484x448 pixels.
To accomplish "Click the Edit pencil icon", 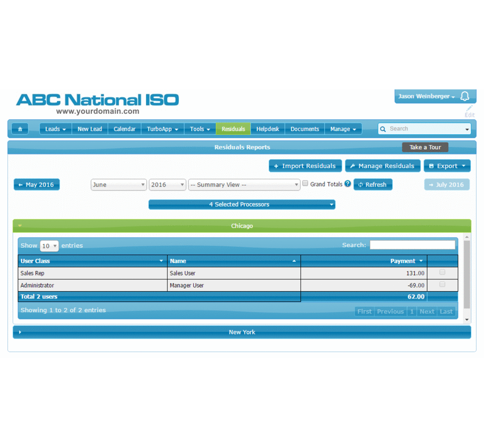I will (469, 109).
